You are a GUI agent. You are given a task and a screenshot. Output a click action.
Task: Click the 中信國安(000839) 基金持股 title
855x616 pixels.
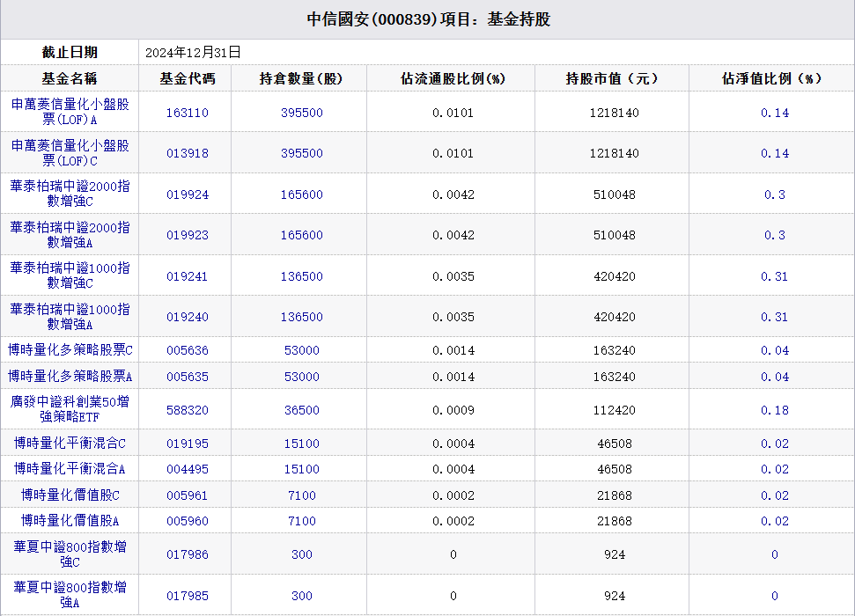(x=429, y=19)
